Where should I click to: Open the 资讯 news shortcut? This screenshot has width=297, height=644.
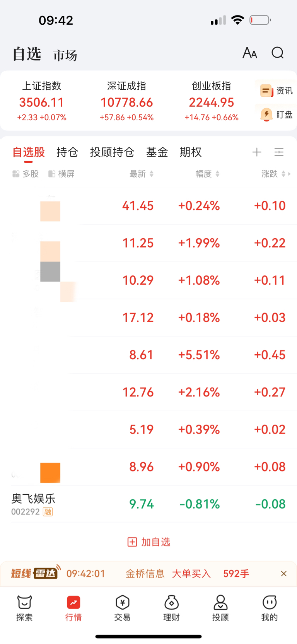click(276, 91)
